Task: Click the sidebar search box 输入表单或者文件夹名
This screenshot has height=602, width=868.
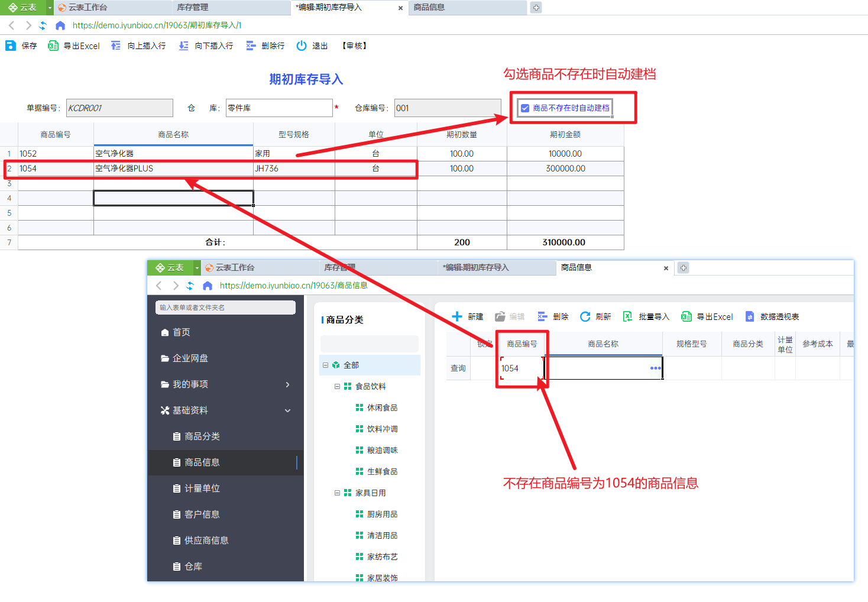Action: [225, 308]
